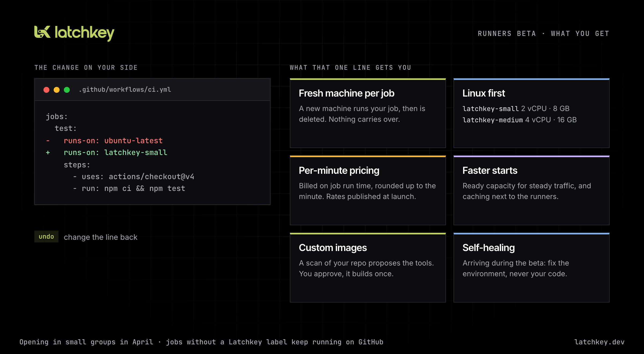Screen dimensions: 644x354
Task: Click 'Billed on job run time' description
Action: click(x=367, y=191)
